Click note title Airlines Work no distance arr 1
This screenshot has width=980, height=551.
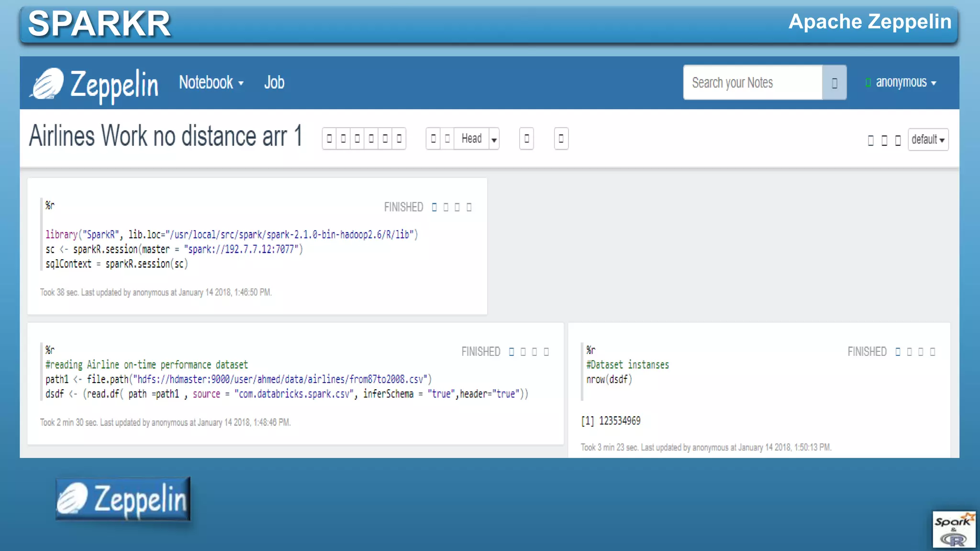166,136
